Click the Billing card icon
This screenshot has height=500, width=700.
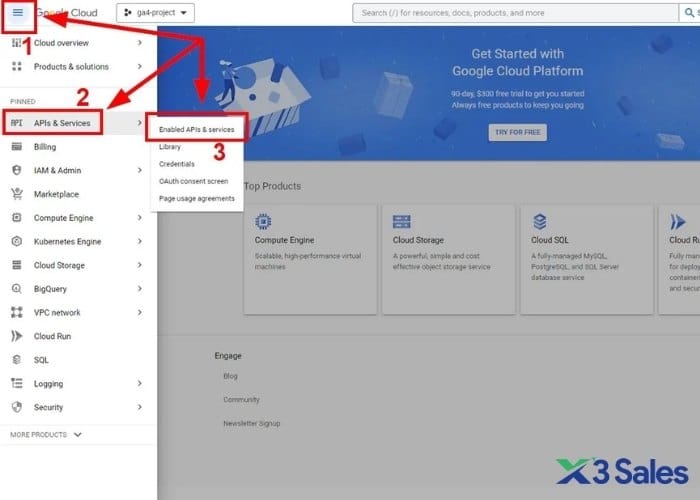[17, 146]
